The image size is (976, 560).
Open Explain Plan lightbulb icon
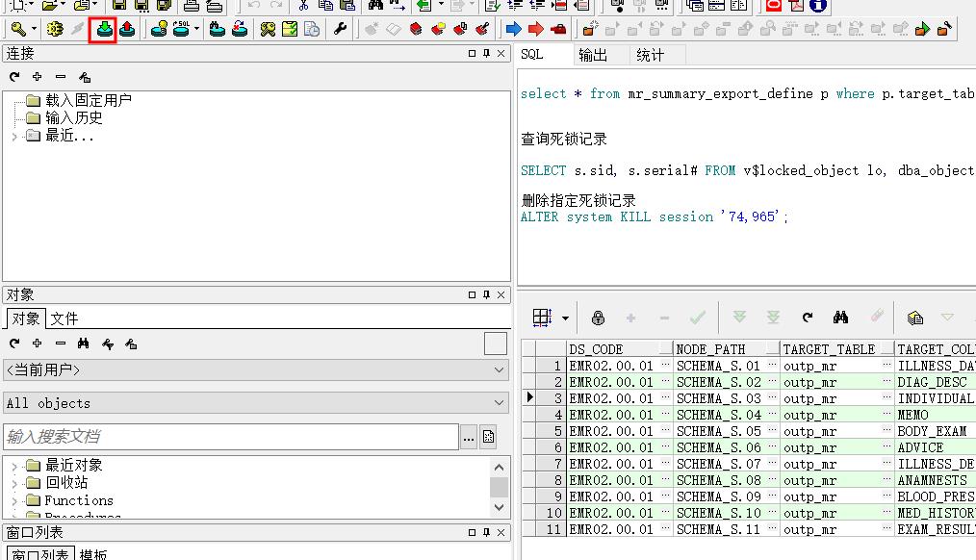click(x=160, y=29)
